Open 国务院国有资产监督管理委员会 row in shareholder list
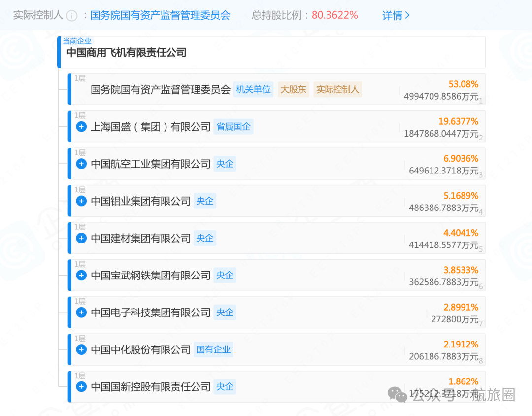The image size is (532, 416). 277,89
